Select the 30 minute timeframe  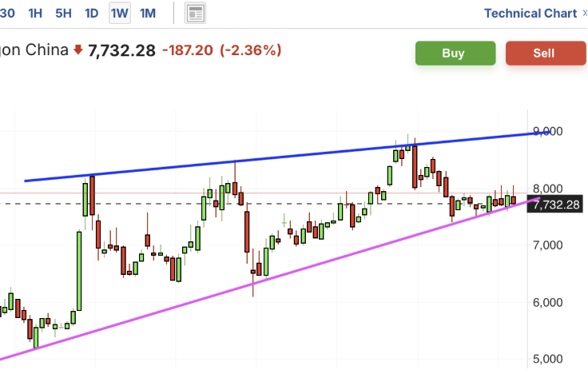click(x=8, y=13)
